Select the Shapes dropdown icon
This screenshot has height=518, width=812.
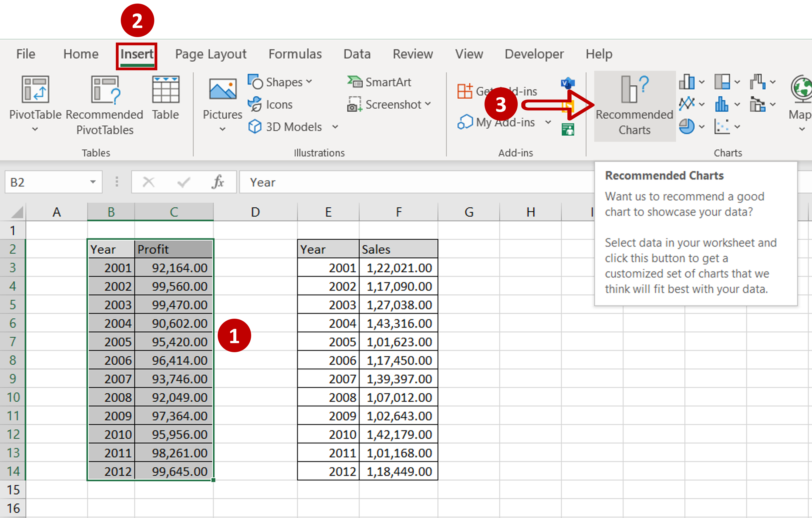312,83
